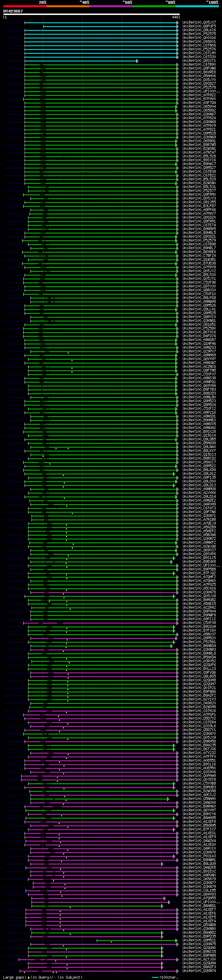The width and height of the screenshot is (222, 980).
Task: Click label UniRef100_B2WSM8
Action: 199,791
